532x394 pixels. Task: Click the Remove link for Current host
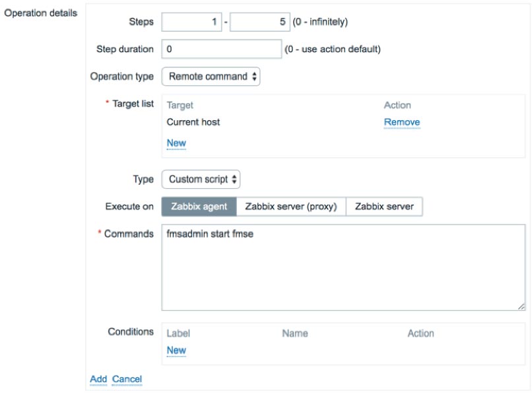pyautogui.click(x=402, y=122)
